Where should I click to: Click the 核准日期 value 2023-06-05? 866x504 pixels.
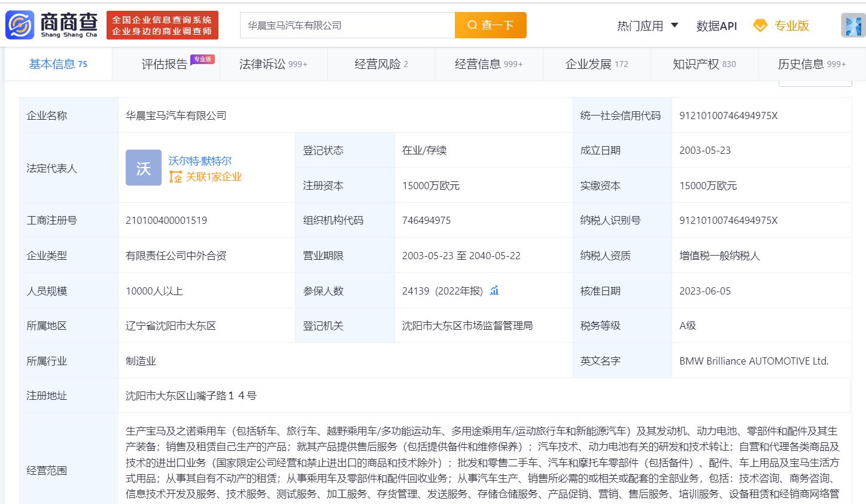pos(705,291)
